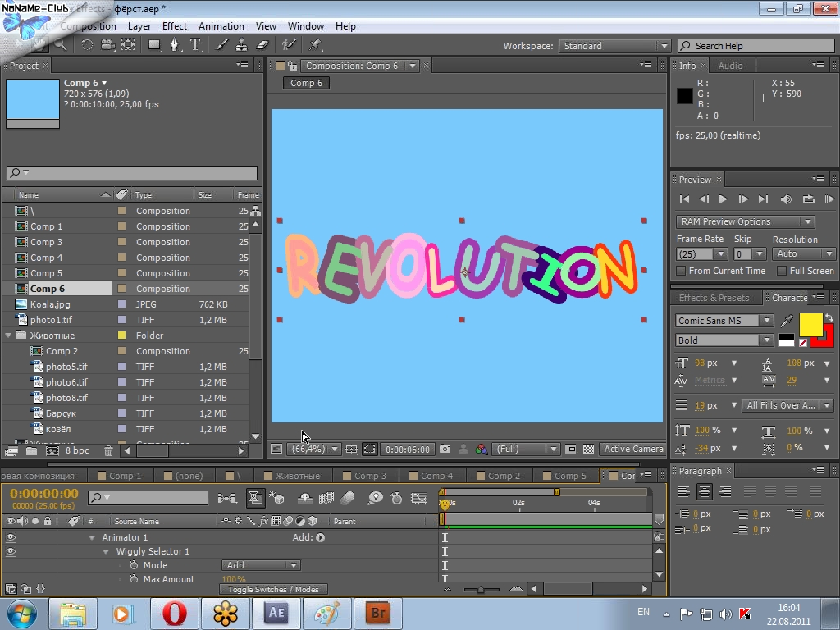Click Toggle Switches / Modes button

tap(274, 589)
